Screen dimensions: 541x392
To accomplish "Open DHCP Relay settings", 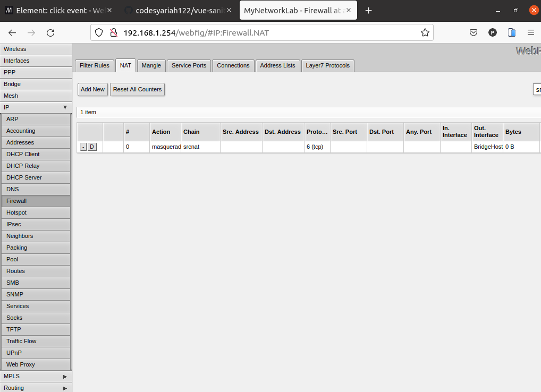I will (36, 166).
